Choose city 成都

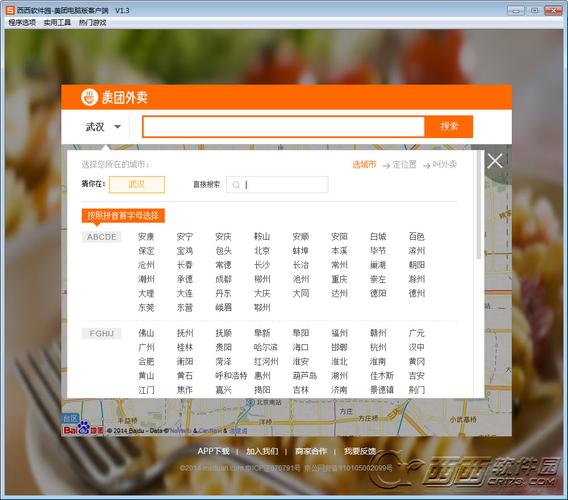(x=223, y=279)
